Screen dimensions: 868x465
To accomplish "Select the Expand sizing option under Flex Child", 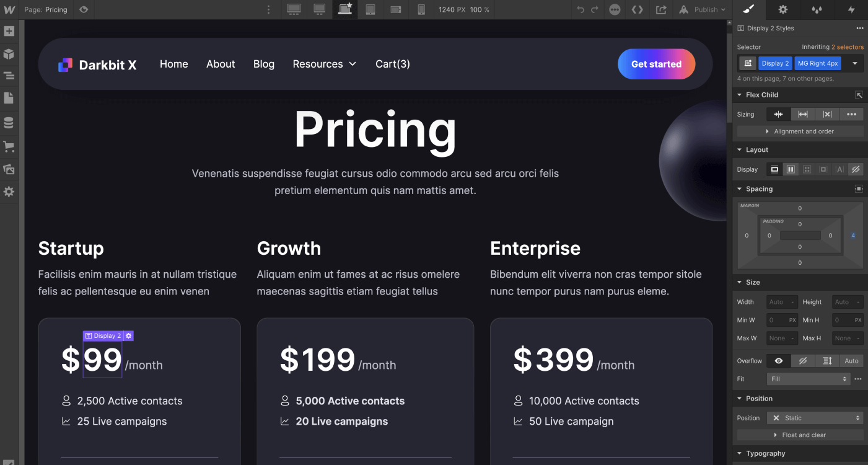I will click(x=803, y=114).
